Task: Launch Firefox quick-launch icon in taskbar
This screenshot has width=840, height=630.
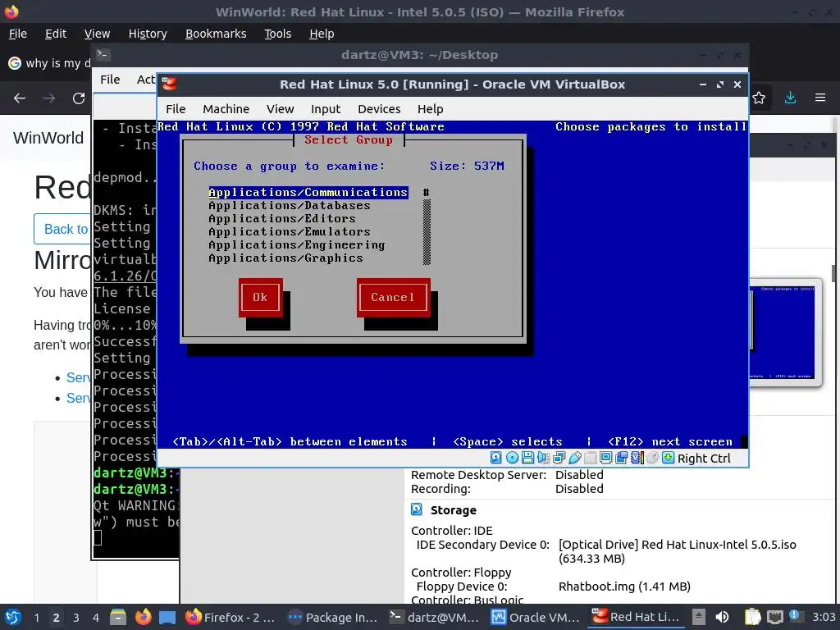Action: point(143,617)
